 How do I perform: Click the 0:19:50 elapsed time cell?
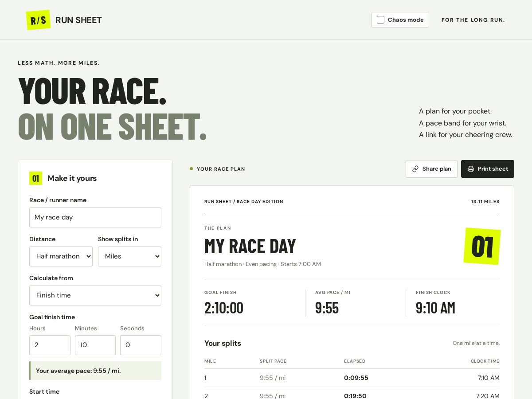(355, 395)
